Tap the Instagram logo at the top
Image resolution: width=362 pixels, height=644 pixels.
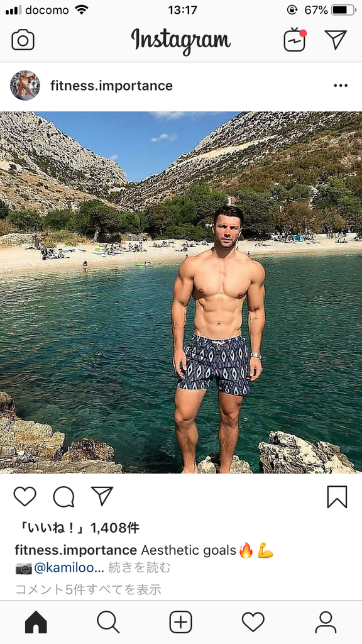181,40
